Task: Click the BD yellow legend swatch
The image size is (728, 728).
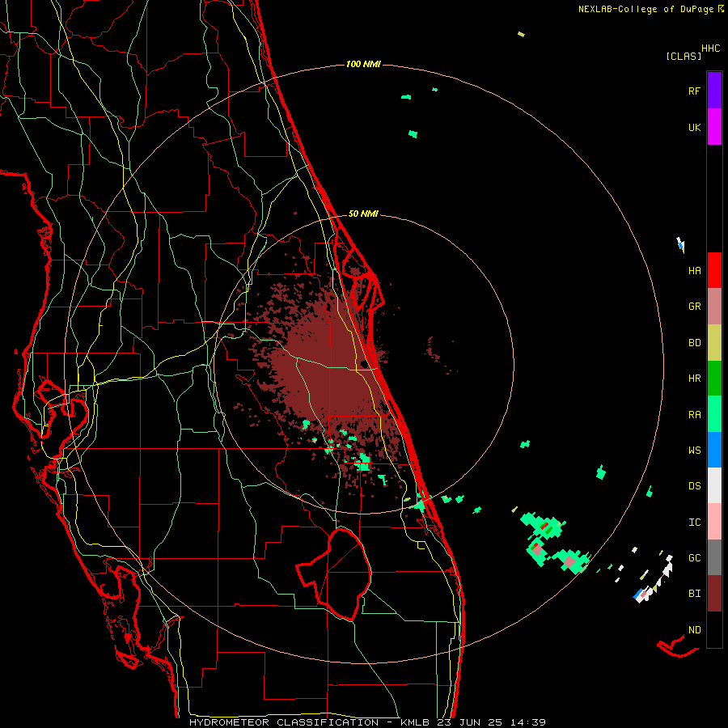Action: pos(714,343)
